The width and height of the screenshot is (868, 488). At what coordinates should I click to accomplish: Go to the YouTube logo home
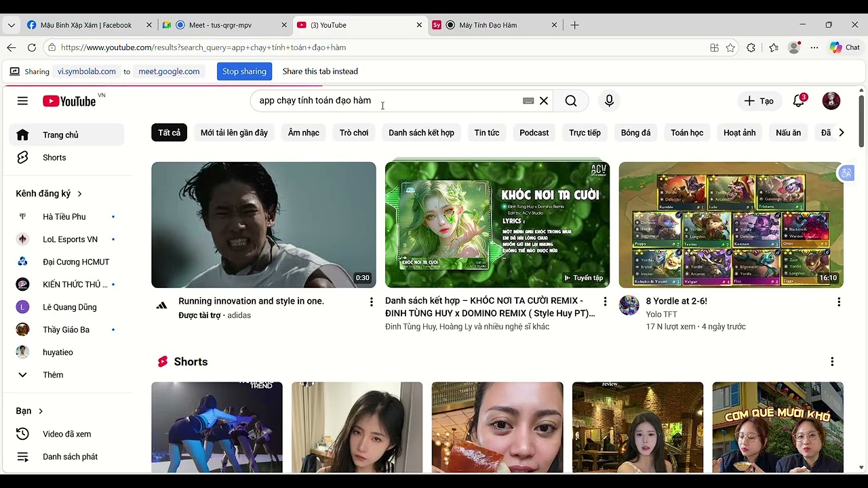69,101
